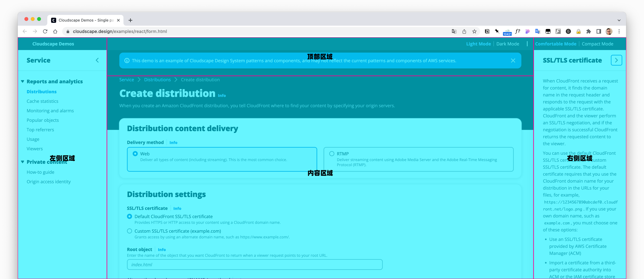Screen dimensions: 644x279
Task: Open the Chrome profile avatar
Action: click(609, 31)
